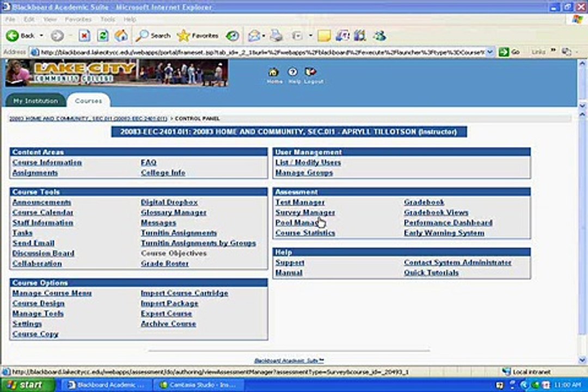This screenshot has height=392, width=588.
Task: Open the Course Calendar link
Action: click(x=43, y=212)
